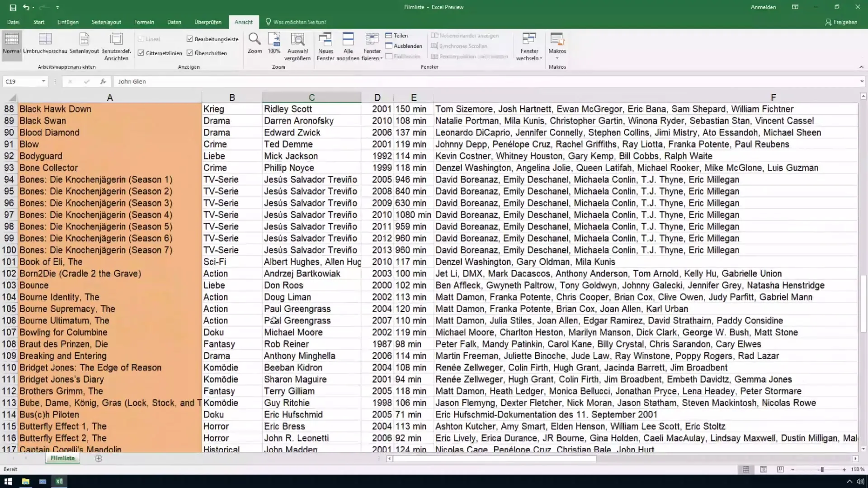This screenshot has width=868, height=488.
Task: Toggle the Bearbeitungsleiste checkbox
Action: (190, 39)
